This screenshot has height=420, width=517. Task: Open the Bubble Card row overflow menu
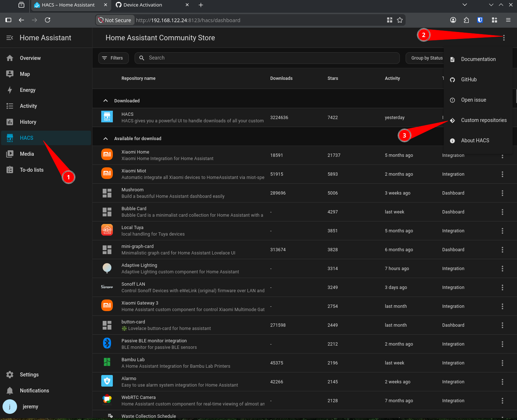click(502, 212)
